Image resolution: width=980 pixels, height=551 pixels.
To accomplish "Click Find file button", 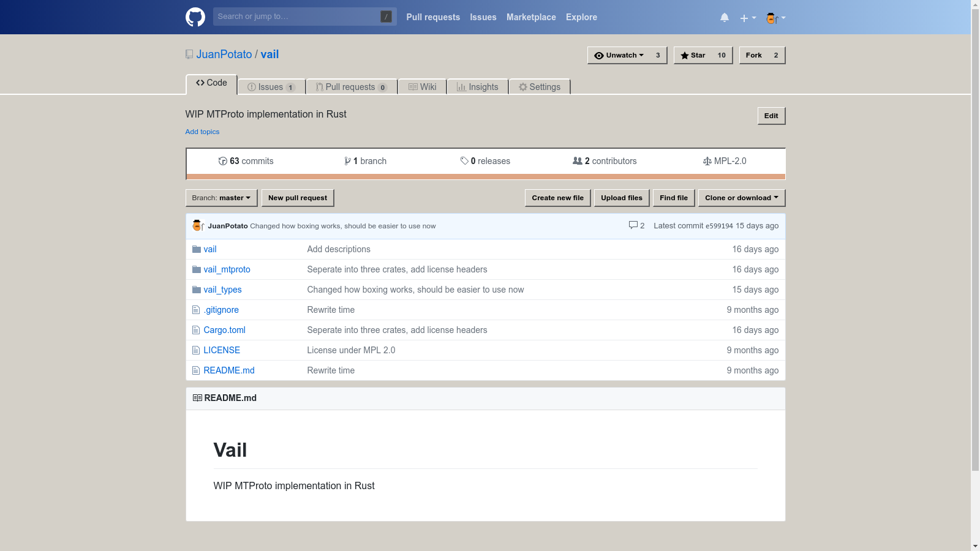I will tap(674, 198).
